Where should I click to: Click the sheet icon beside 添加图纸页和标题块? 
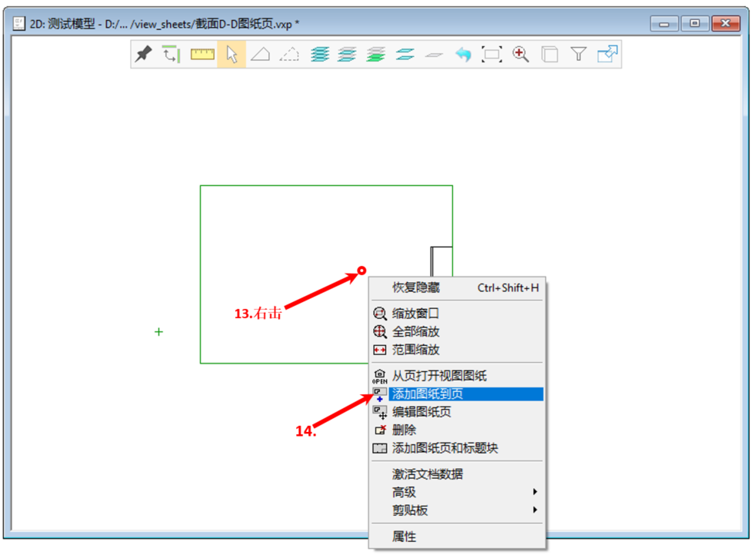click(380, 448)
